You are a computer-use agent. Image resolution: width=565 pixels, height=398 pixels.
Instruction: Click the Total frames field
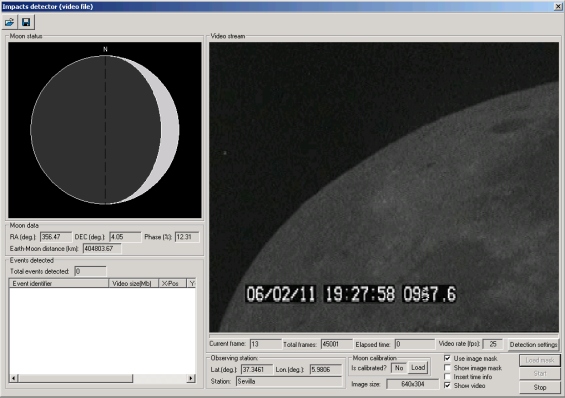[336, 344]
